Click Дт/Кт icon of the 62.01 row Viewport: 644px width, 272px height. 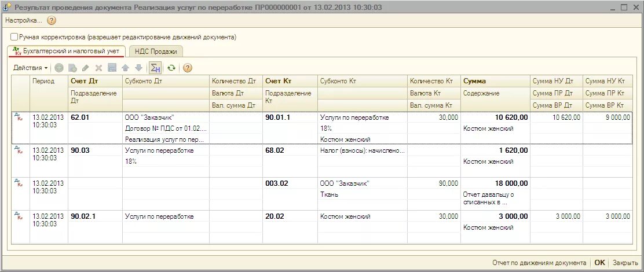18,117
